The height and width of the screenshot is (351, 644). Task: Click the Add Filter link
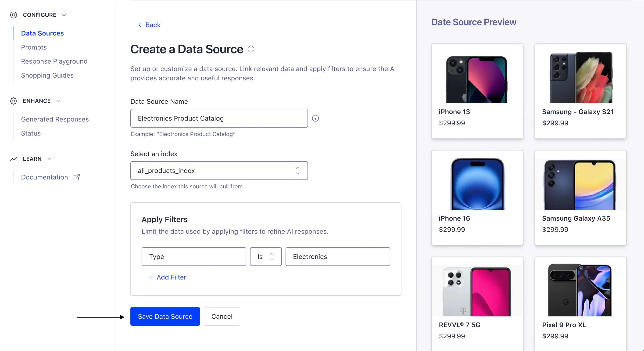coord(167,277)
